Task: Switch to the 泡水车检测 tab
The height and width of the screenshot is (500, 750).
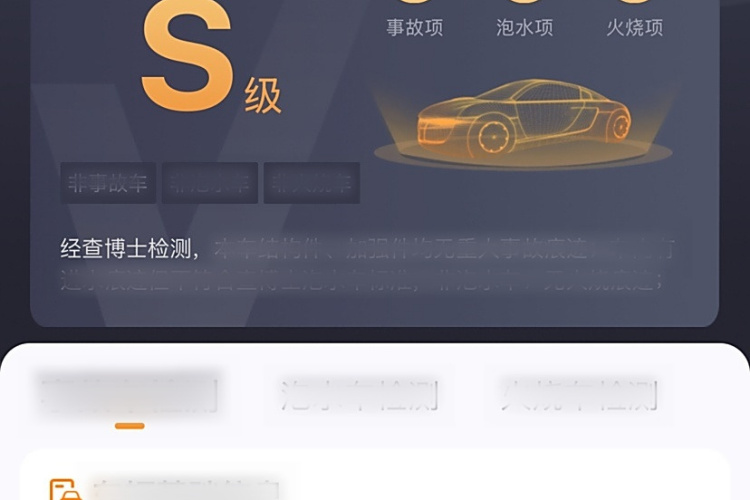Action: pos(360,395)
